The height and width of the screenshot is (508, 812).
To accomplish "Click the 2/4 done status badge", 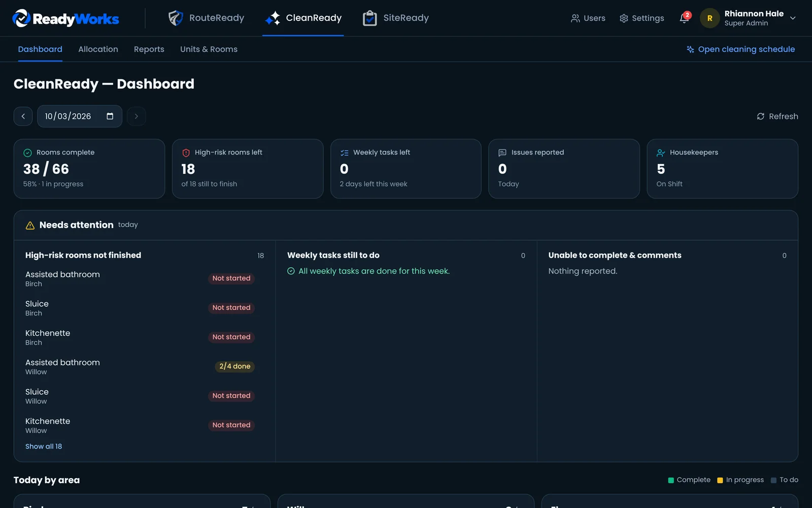I will [x=235, y=366].
